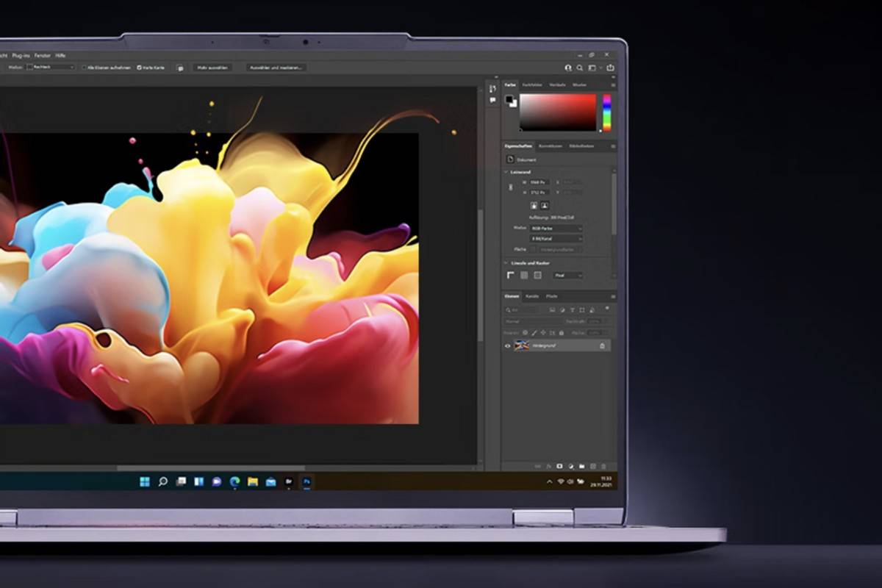Add a layer mask from the Ebenen panel
The width and height of the screenshot is (882, 588).
pos(559,466)
